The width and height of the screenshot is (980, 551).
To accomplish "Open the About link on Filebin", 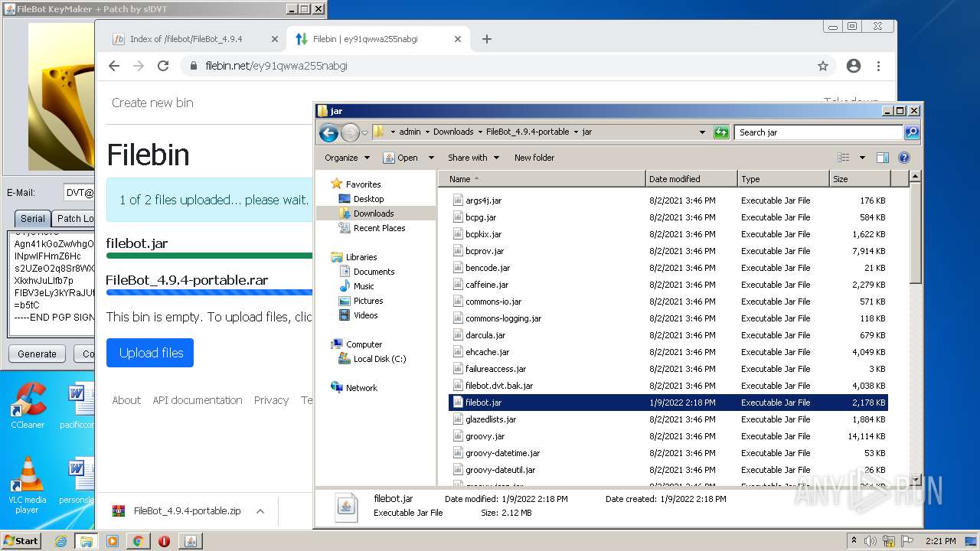I will [126, 400].
